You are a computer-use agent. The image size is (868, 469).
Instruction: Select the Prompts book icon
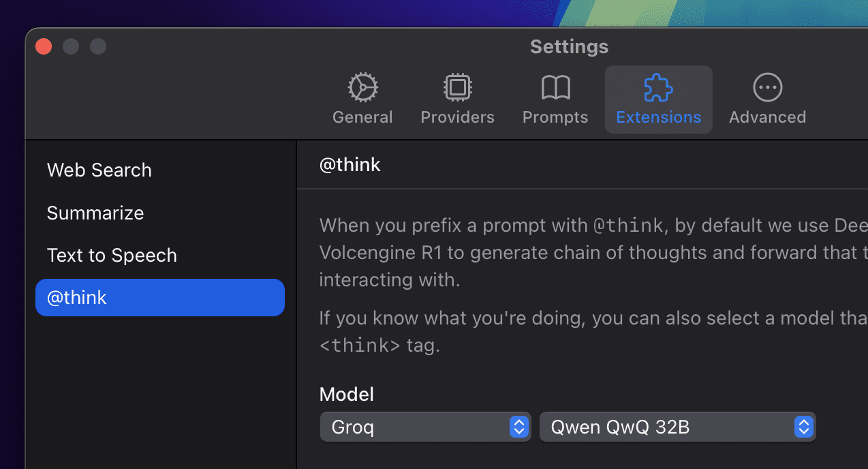(x=555, y=88)
